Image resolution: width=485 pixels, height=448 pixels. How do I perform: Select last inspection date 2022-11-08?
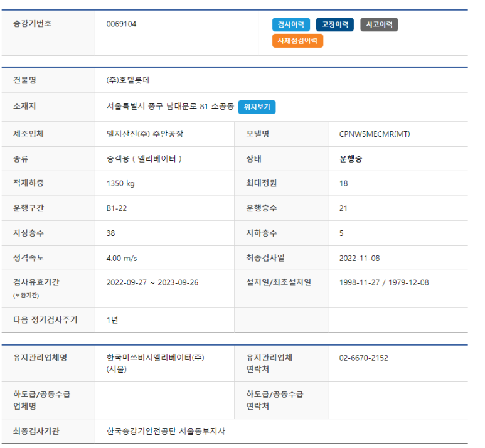360,259
